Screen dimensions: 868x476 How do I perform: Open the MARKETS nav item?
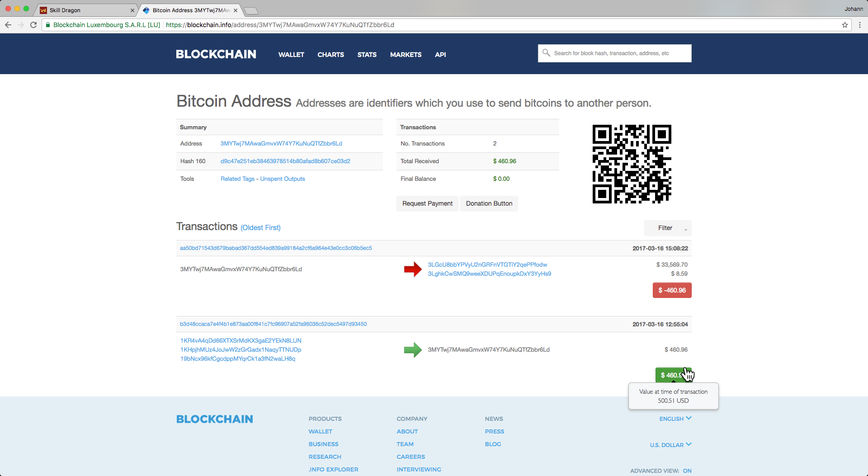(x=406, y=54)
